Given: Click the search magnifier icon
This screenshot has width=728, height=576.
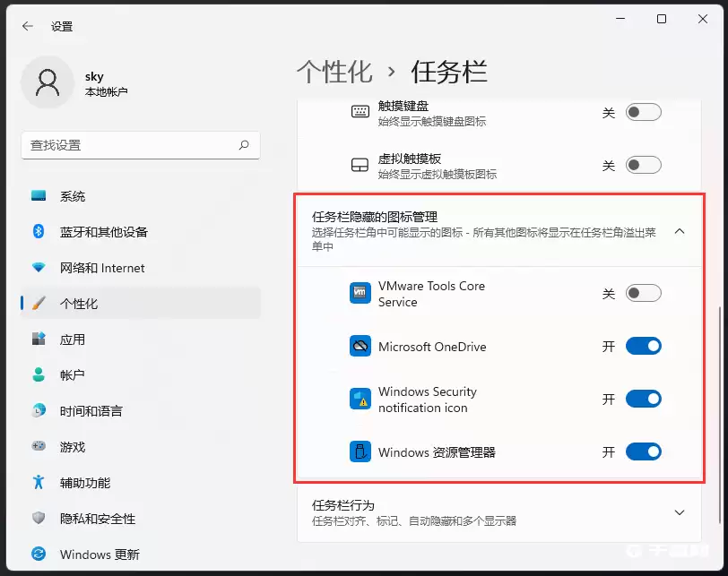Looking at the screenshot, I should pyautogui.click(x=244, y=145).
